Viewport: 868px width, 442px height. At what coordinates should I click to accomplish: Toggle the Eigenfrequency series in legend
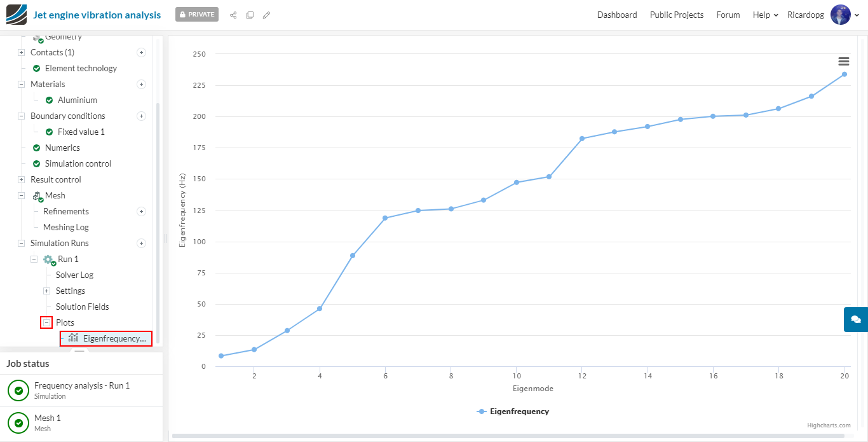click(x=513, y=411)
